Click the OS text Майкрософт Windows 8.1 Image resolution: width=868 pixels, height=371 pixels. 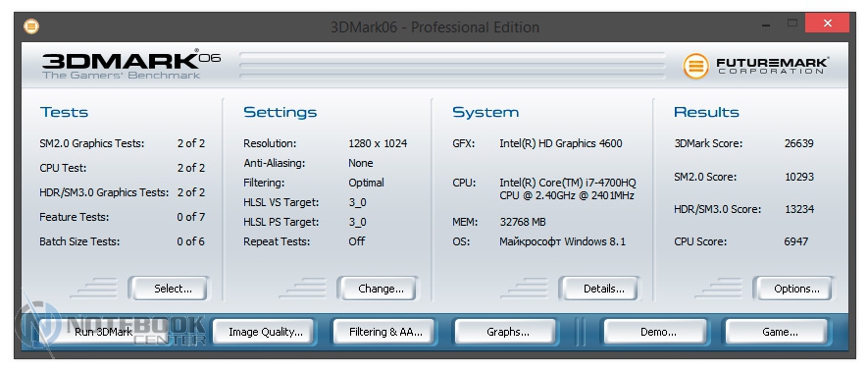(562, 241)
